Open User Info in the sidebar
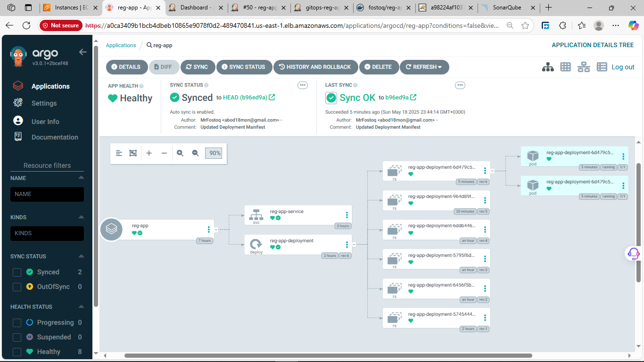The height and width of the screenshot is (362, 644). pos(45,122)
